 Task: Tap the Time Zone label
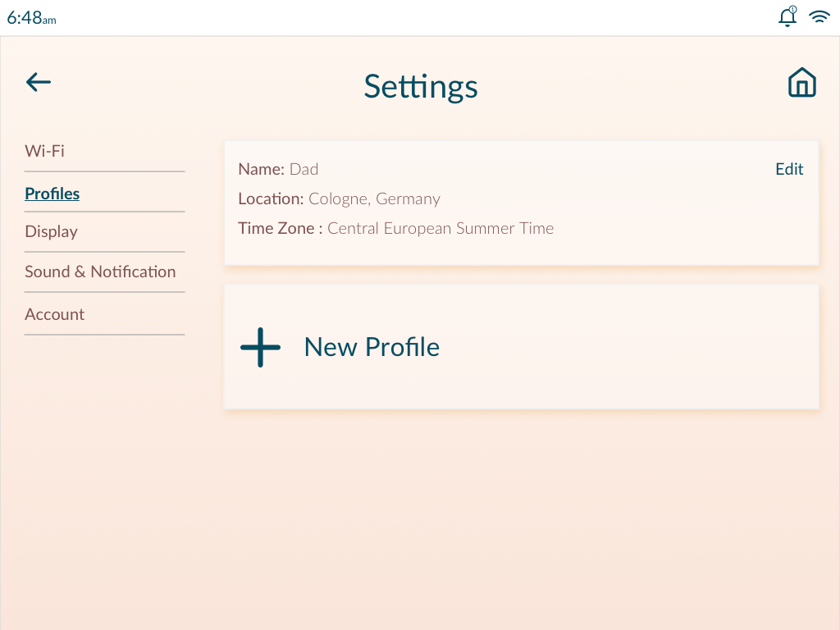tap(281, 228)
